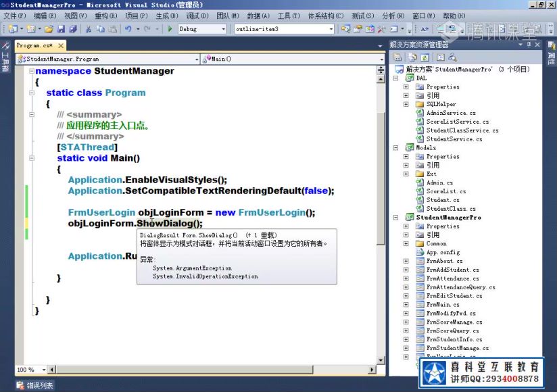Expand the Common folder
557x392 pixels.
tap(406, 243)
